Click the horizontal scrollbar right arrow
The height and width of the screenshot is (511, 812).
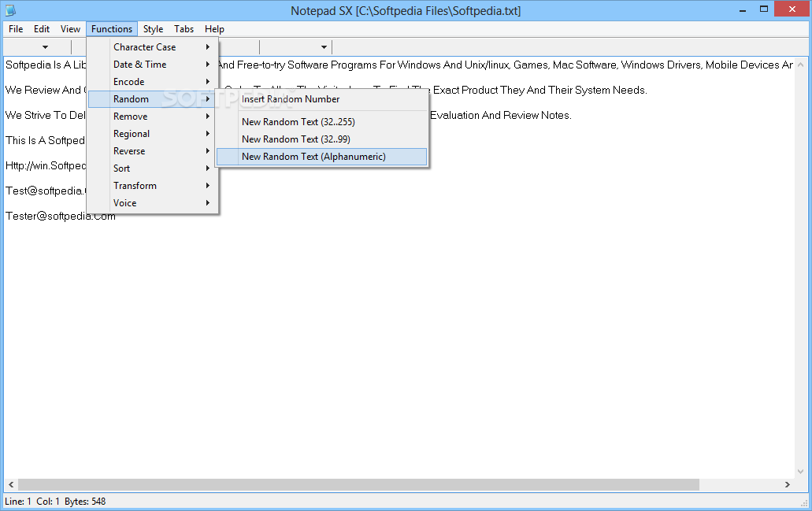(787, 484)
